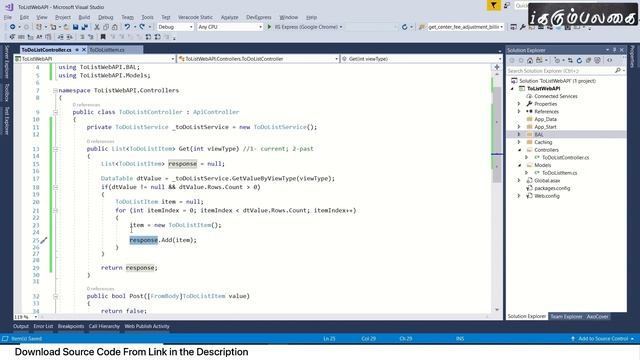Viewport: 640px width, 360px height.
Task: Click the Redo arrow icon
Action: click(142, 27)
